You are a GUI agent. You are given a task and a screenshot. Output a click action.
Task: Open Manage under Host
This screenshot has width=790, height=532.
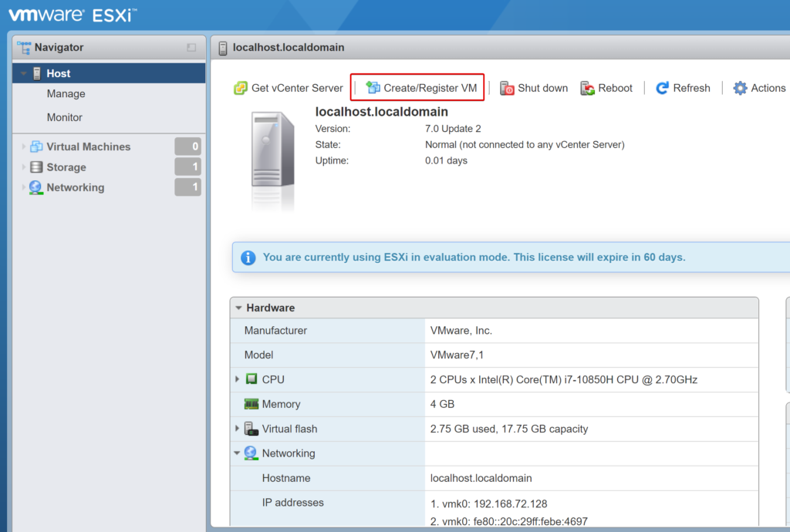coord(66,93)
